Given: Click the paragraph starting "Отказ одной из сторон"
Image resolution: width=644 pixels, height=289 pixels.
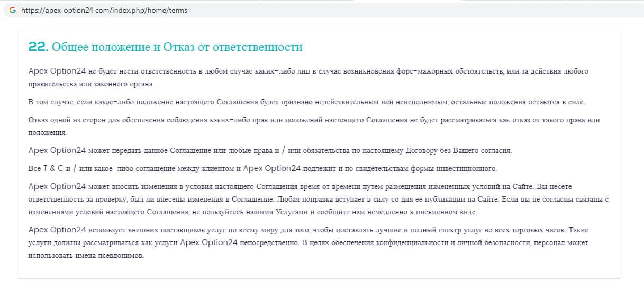Looking at the screenshot, I should click(314, 127).
